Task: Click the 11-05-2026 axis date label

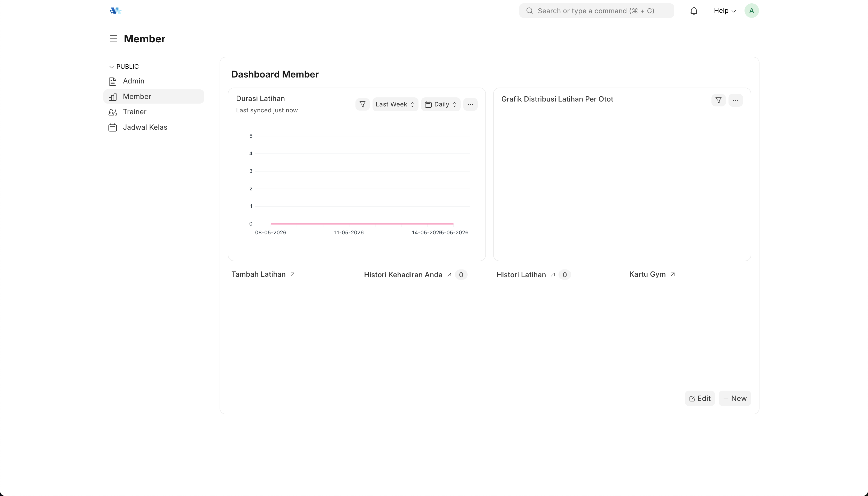Action: coord(349,233)
